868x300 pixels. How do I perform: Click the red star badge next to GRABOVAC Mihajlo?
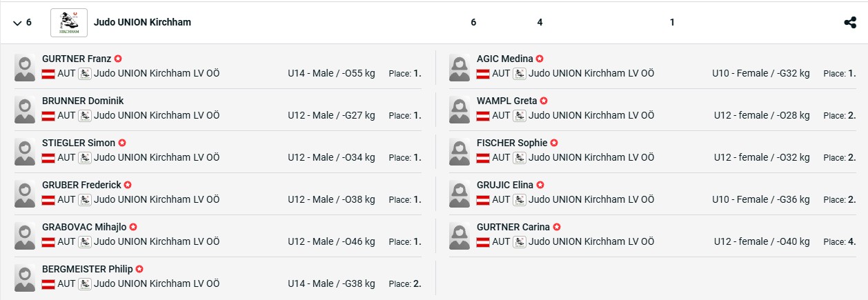[133, 227]
